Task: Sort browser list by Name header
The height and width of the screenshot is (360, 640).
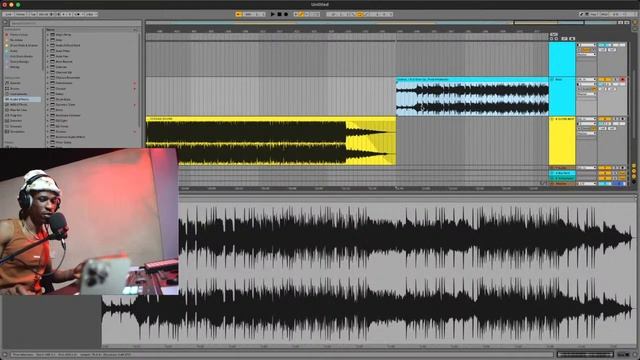Action: pos(91,29)
